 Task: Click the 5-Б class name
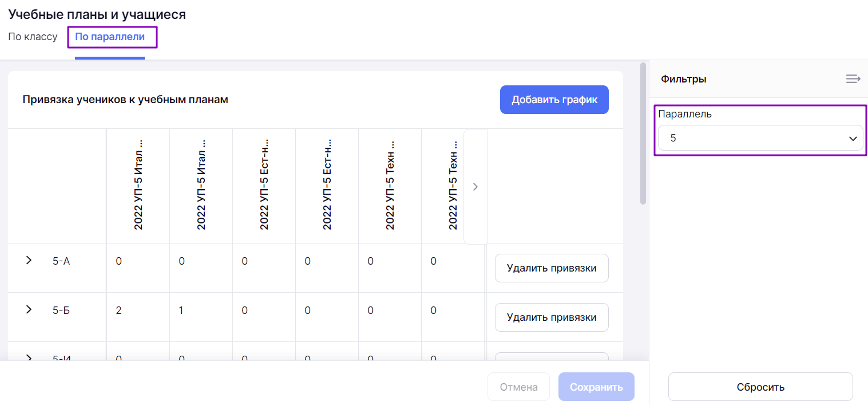61,310
